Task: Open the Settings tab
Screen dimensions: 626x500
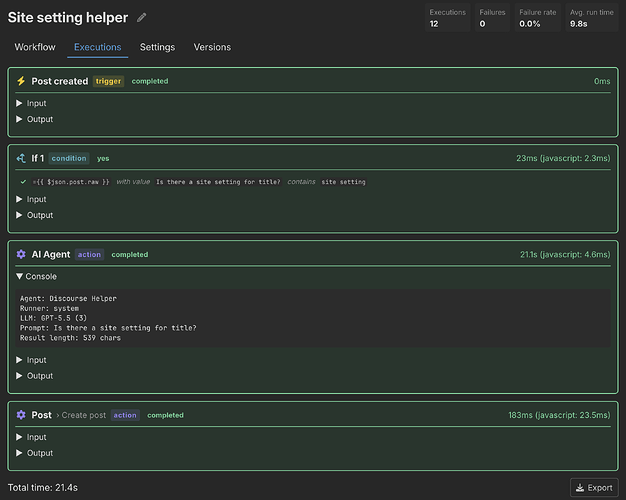Action: point(157,47)
